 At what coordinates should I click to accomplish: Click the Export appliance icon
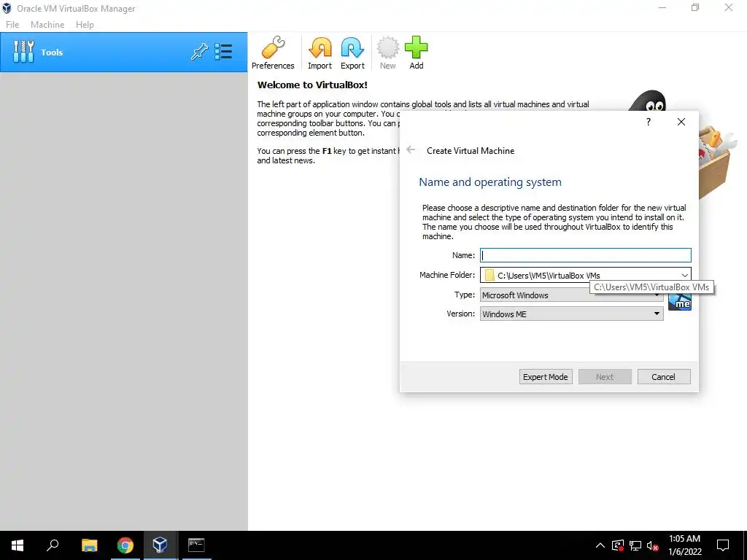352,52
